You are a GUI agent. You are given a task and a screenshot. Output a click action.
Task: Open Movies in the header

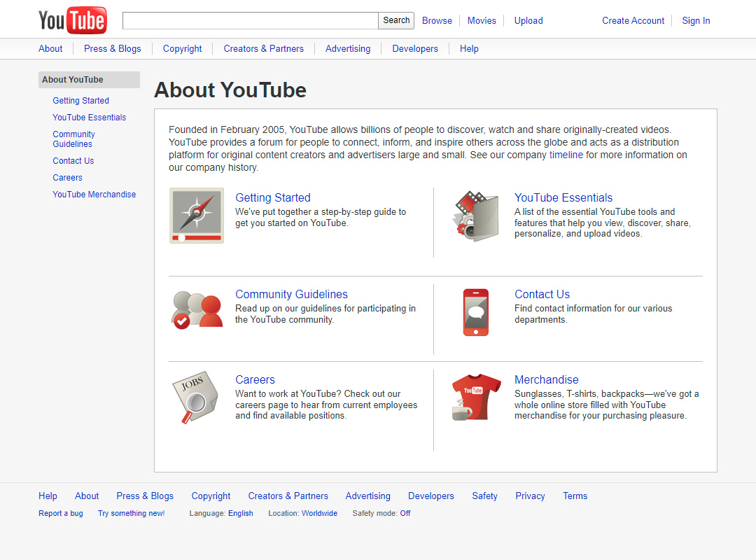(x=482, y=21)
